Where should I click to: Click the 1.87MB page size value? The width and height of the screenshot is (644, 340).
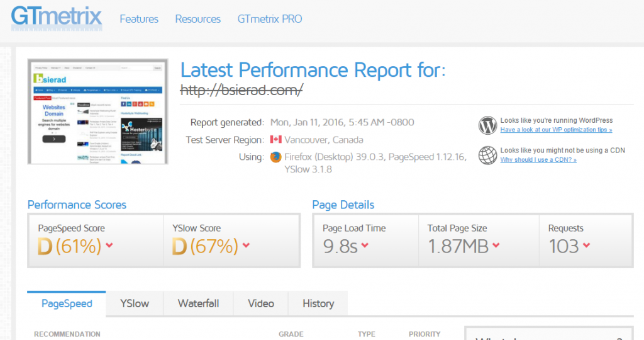pos(458,246)
